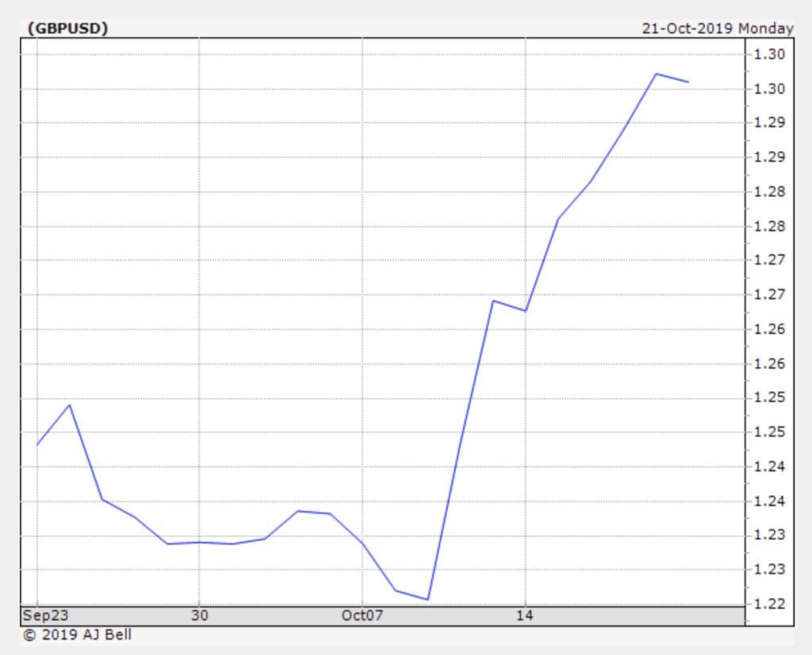
Task: Click the line where it crosses 30 gridline
Action: [x=200, y=542]
